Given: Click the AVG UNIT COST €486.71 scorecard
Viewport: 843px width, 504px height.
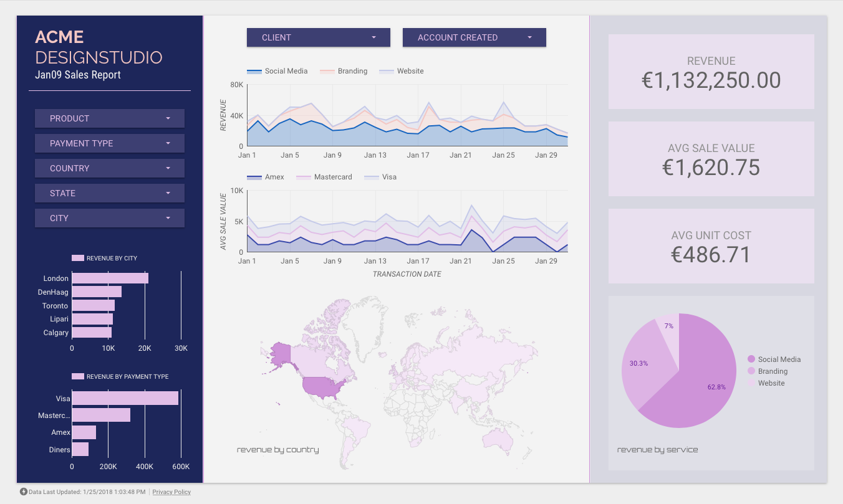Looking at the screenshot, I should click(711, 246).
